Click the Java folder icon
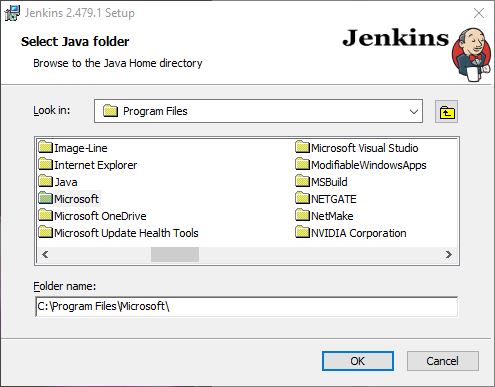The image size is (495, 387). click(x=46, y=181)
